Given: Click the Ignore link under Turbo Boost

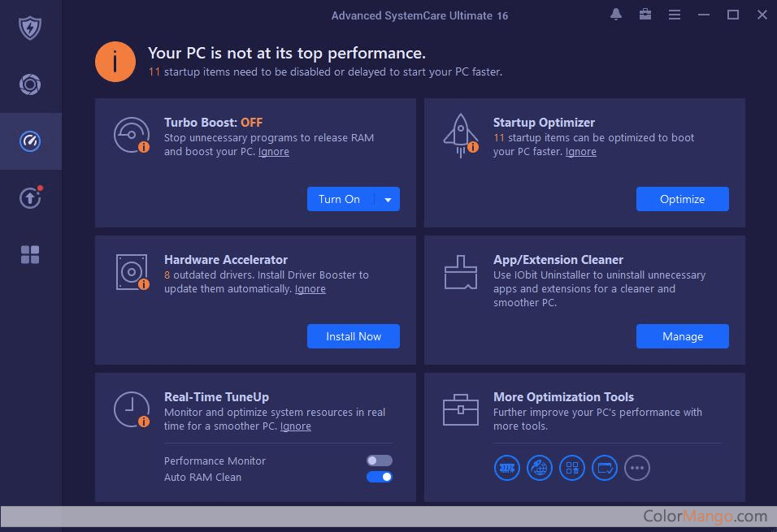Looking at the screenshot, I should 274,152.
